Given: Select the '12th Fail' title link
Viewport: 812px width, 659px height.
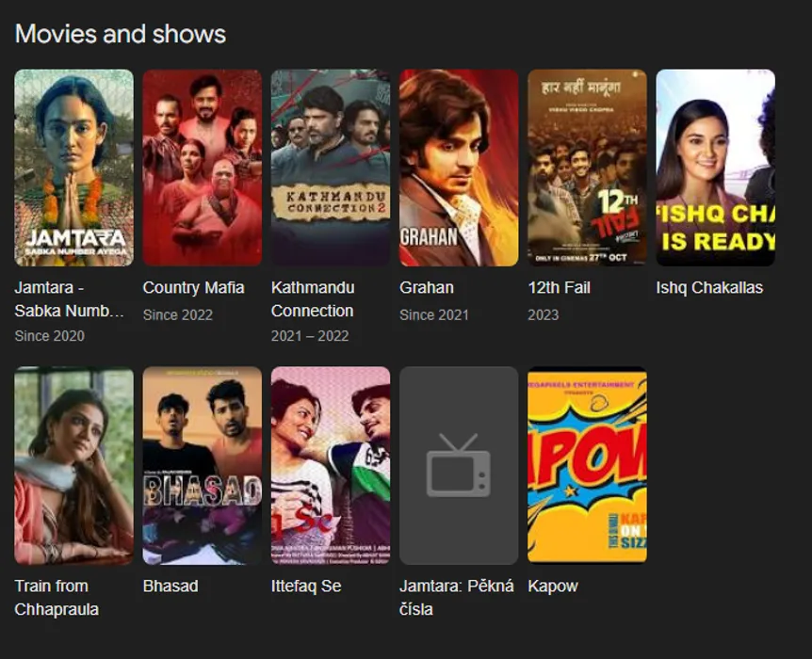Looking at the screenshot, I should click(x=559, y=287).
